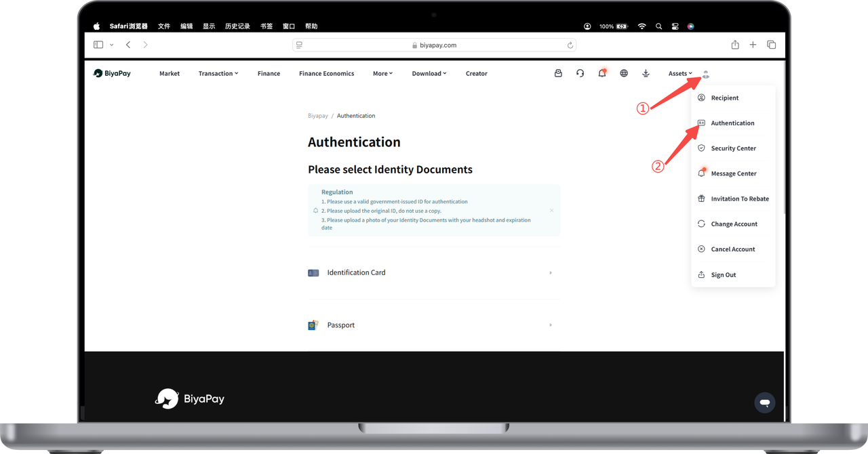Expand the Download dropdown menu

[x=429, y=74]
